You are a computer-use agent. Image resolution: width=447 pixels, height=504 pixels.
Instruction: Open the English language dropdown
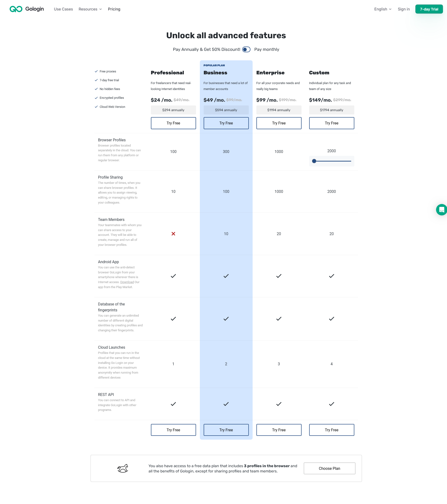tap(383, 9)
